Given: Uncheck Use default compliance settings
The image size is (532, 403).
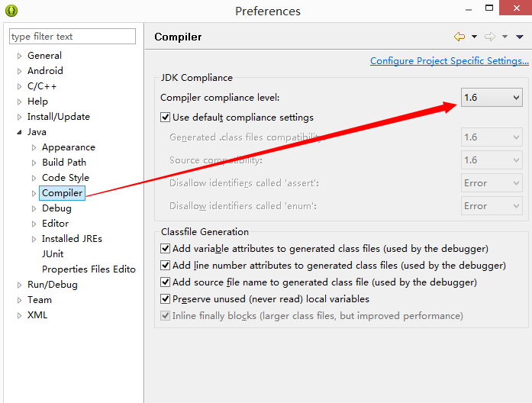Looking at the screenshot, I should click(165, 118).
